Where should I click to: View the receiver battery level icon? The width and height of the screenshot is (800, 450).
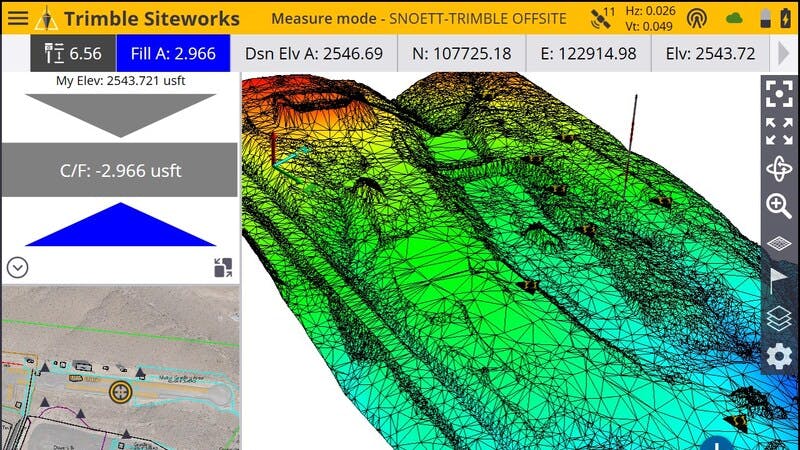pos(765,18)
